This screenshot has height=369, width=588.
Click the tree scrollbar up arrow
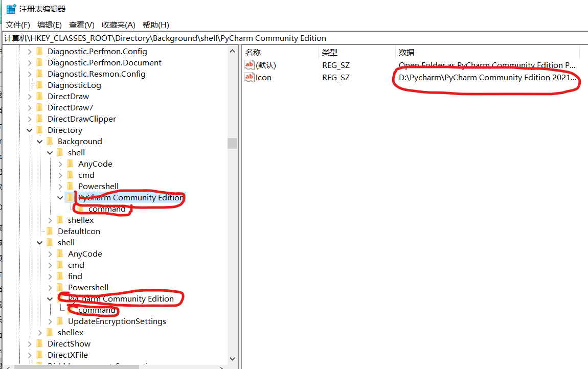233,51
